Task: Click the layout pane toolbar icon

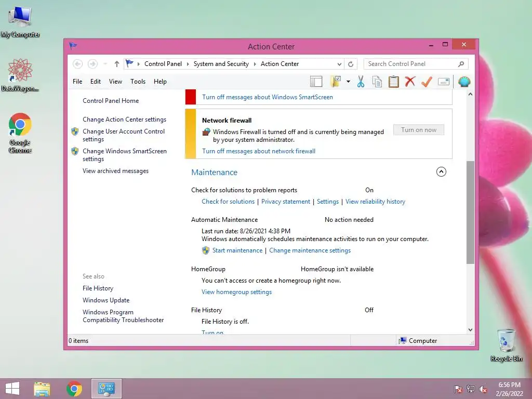Action: [316, 82]
